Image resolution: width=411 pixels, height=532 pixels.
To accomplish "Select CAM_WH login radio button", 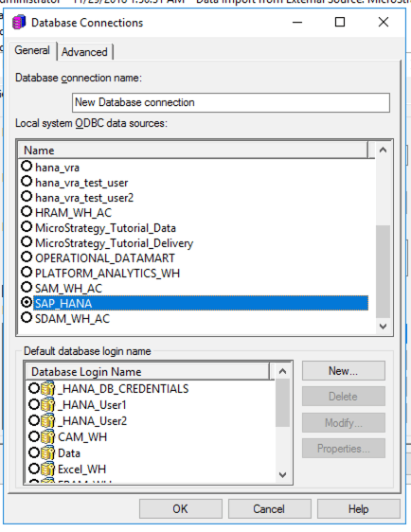I will (x=34, y=436).
